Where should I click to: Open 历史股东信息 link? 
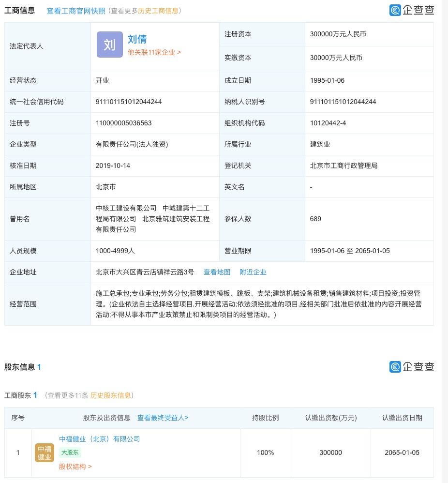click(110, 395)
